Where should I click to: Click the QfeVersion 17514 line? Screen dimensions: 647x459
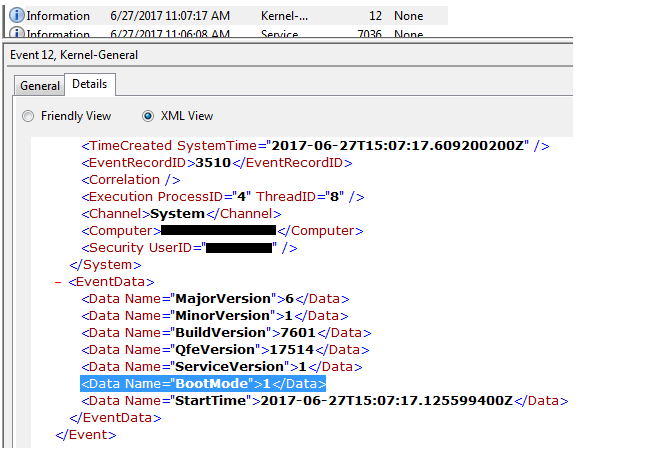(225, 350)
